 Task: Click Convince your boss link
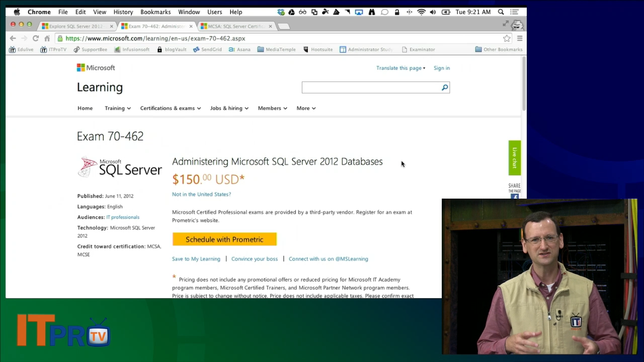(x=255, y=259)
